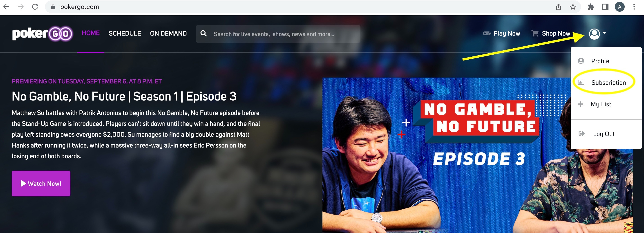The image size is (644, 233).
Task: Choose Log Out from the menu
Action: click(604, 134)
